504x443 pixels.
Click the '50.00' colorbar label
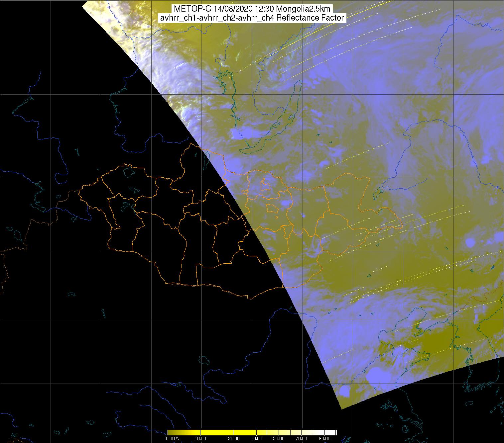279,438
